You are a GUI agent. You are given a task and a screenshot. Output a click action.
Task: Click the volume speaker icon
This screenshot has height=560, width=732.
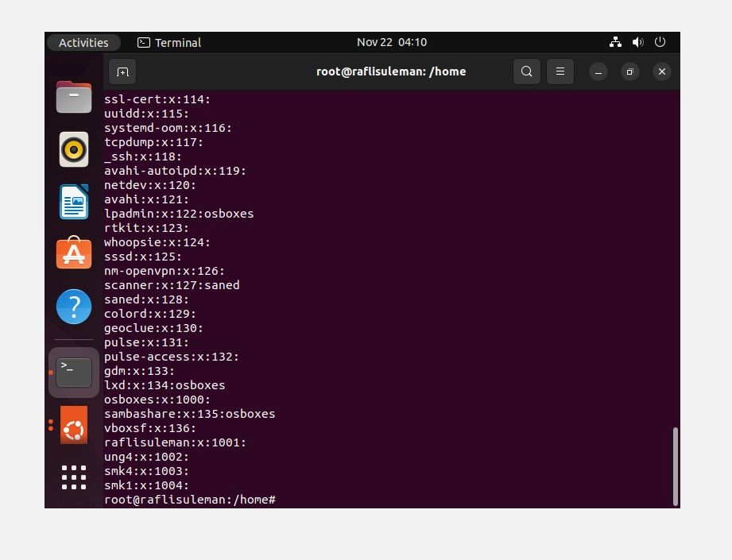tap(637, 42)
